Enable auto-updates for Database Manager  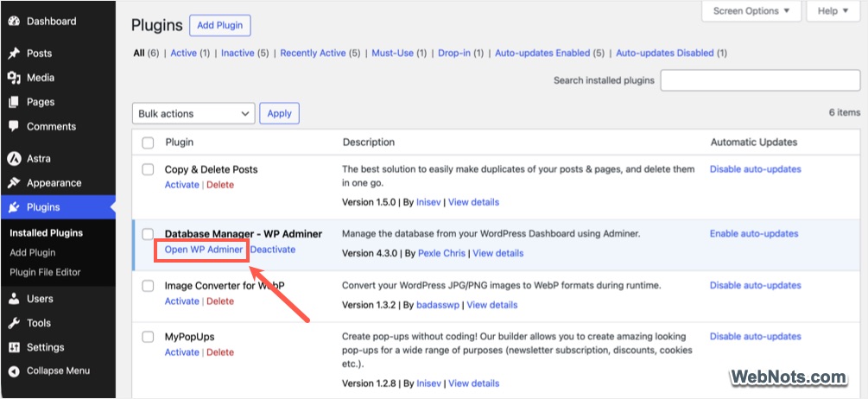tap(754, 233)
